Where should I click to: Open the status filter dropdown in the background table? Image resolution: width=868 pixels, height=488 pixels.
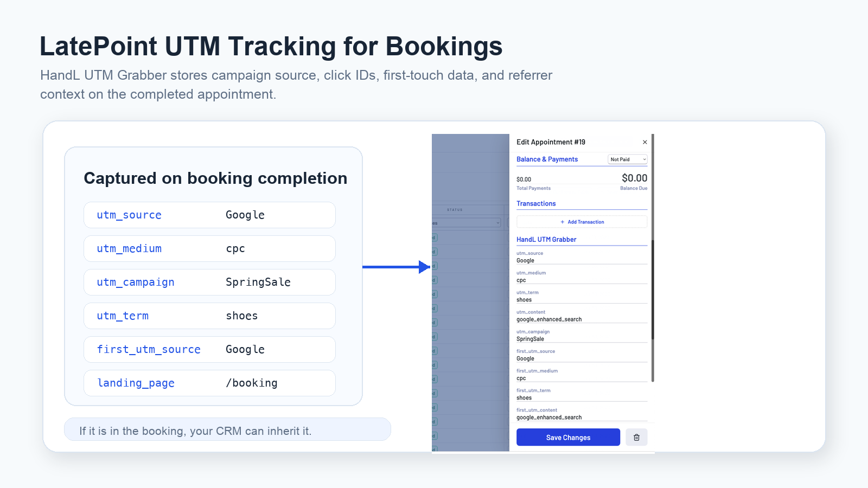[x=467, y=223]
